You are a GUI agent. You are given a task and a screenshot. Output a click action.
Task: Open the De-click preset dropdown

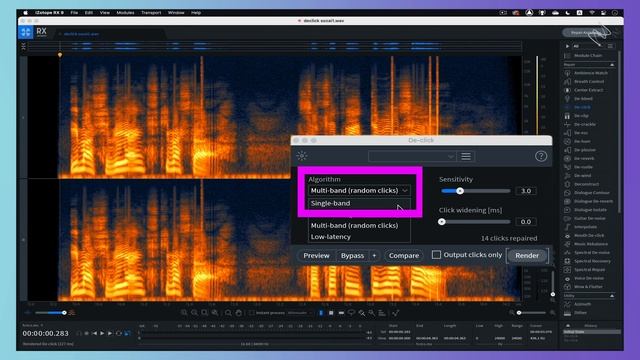[412, 156]
